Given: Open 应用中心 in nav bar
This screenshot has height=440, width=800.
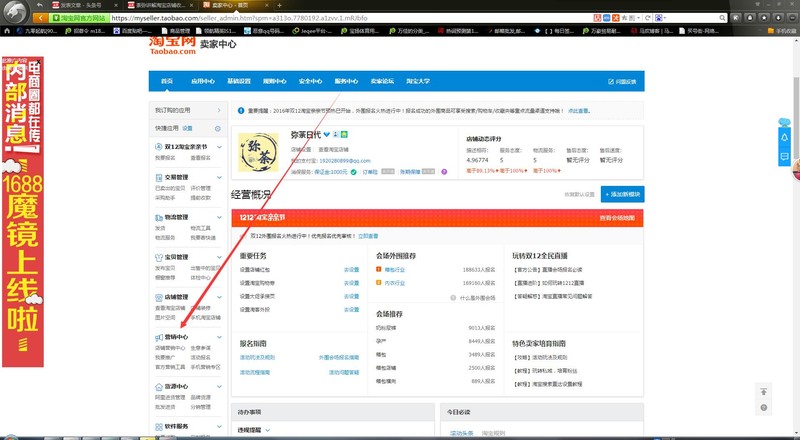Looking at the screenshot, I should coord(203,81).
